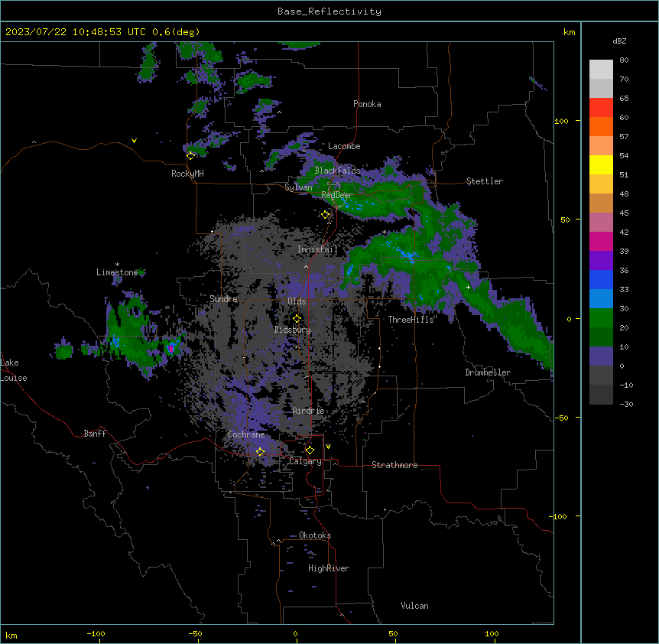Click the Olds city label
Viewport: 659px width, 644px height.
[x=297, y=301]
